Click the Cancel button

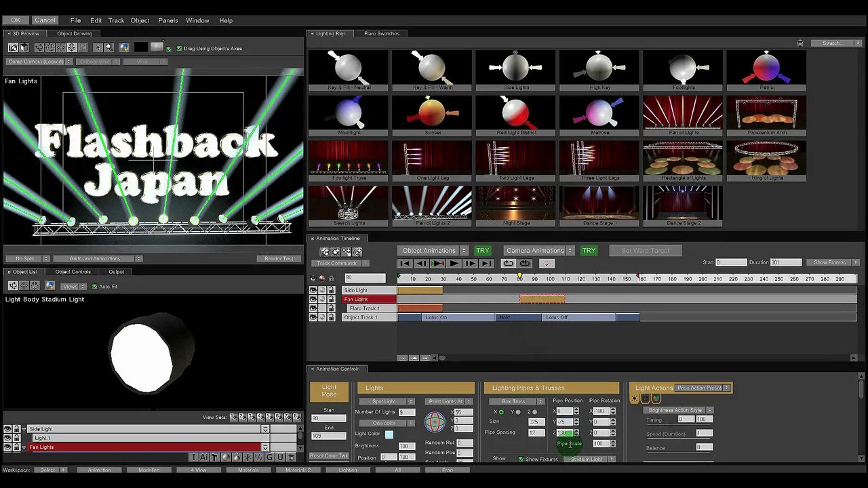(x=45, y=20)
